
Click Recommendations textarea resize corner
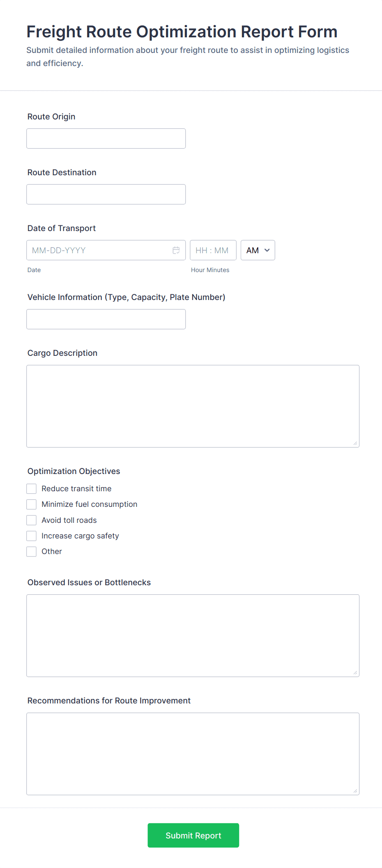pyautogui.click(x=355, y=791)
